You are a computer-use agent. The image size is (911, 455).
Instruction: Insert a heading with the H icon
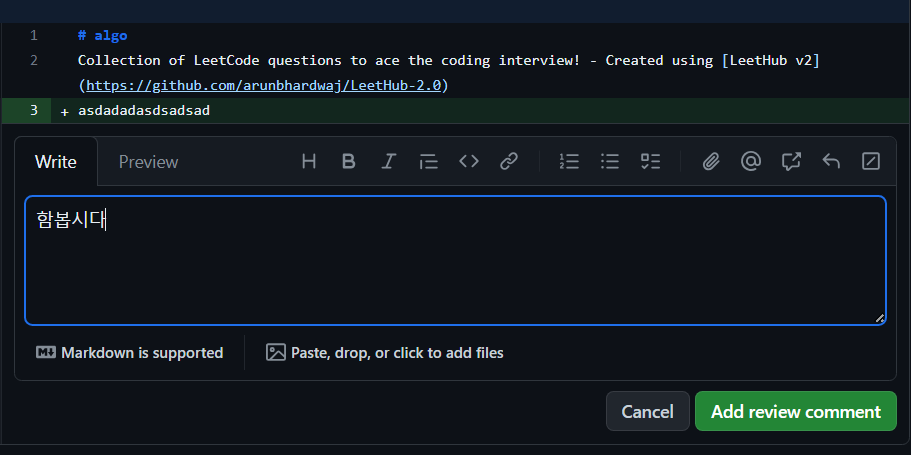tap(309, 161)
